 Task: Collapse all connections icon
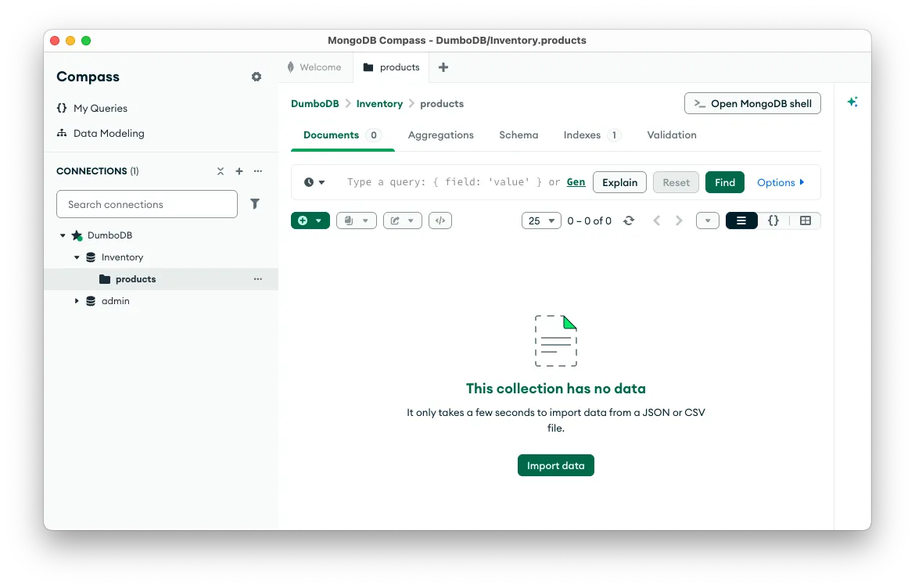tap(221, 171)
